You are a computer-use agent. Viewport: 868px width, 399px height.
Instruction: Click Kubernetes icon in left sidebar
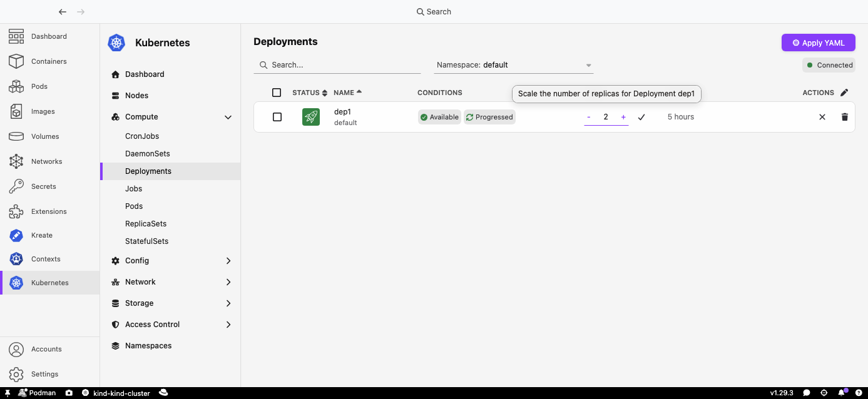[x=16, y=283]
